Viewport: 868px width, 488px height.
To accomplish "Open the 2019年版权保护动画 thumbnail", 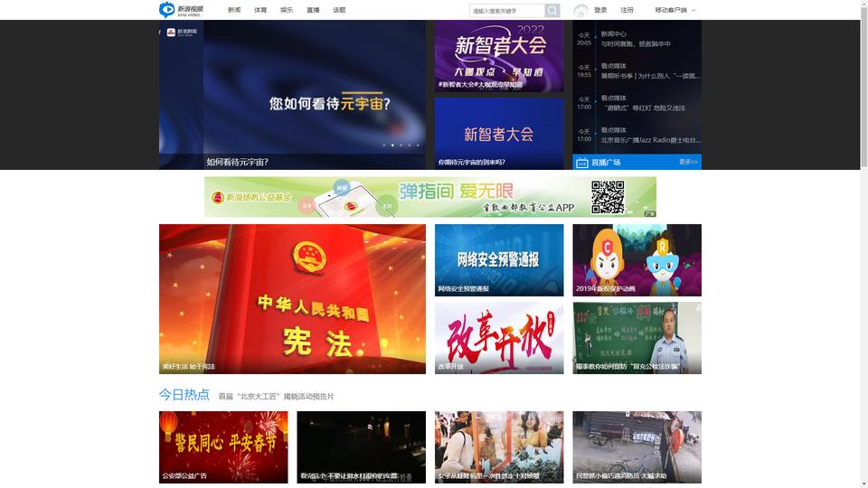I will pos(637,260).
